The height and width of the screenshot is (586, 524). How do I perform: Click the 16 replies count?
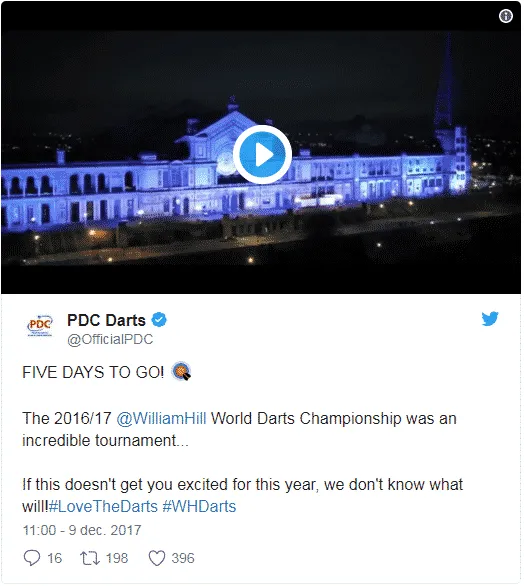coord(55,558)
